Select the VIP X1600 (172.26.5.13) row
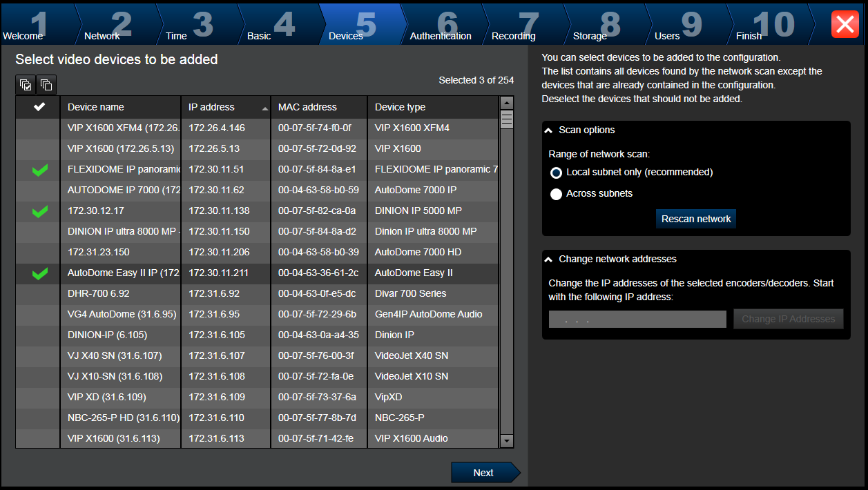Viewport: 868px width, 490px height. [257, 148]
